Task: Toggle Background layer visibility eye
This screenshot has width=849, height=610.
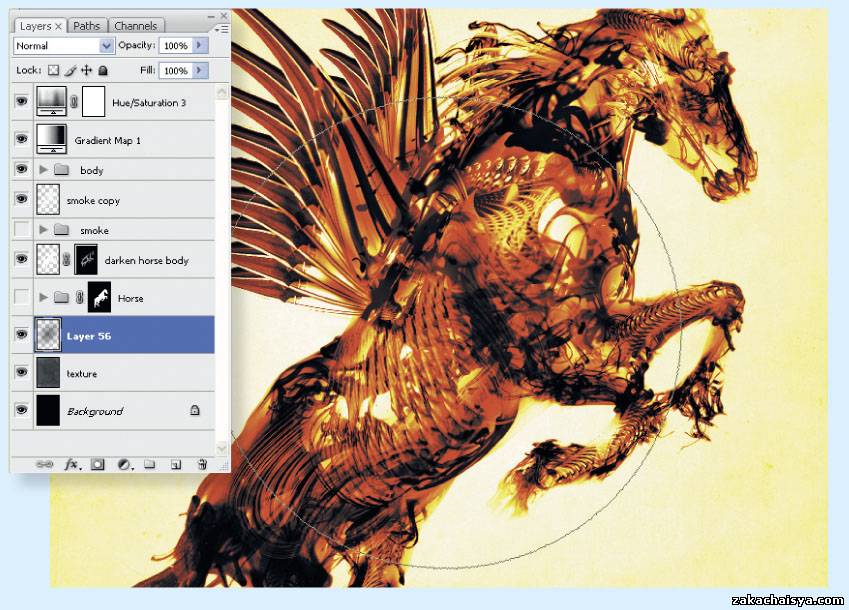Action: click(x=22, y=410)
